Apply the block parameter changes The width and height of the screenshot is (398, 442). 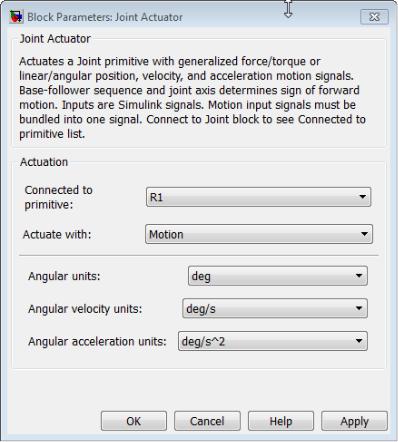[354, 421]
